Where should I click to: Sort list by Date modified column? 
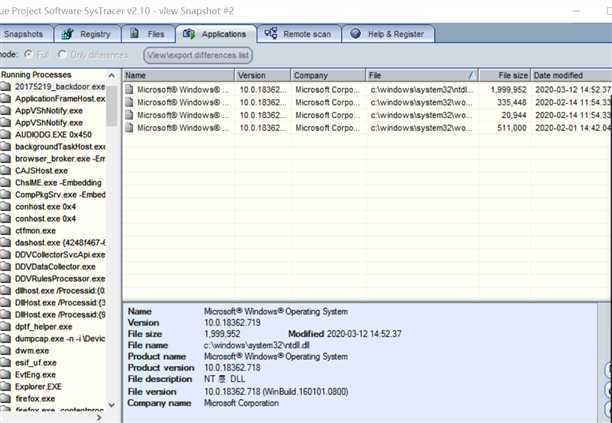[571, 75]
